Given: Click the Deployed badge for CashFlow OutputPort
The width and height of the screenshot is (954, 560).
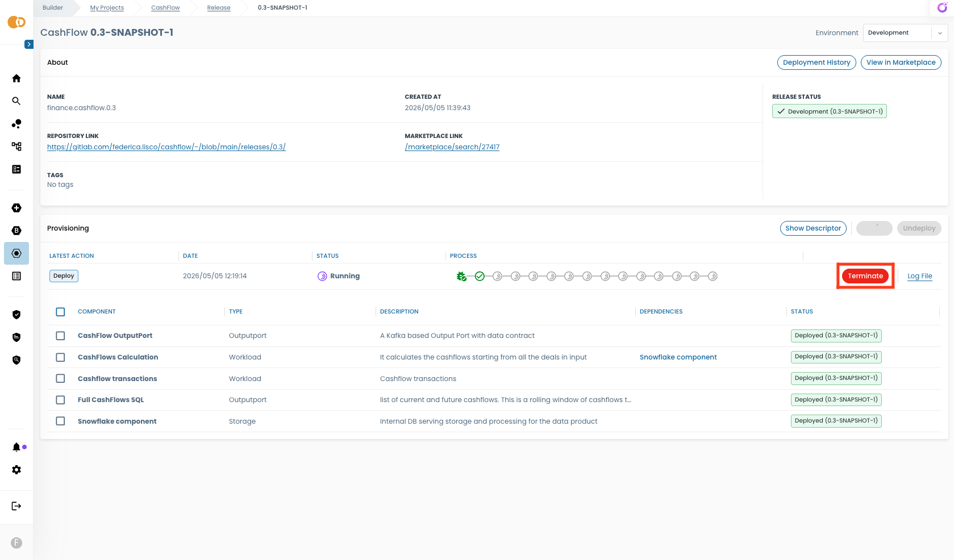Looking at the screenshot, I should 836,336.
